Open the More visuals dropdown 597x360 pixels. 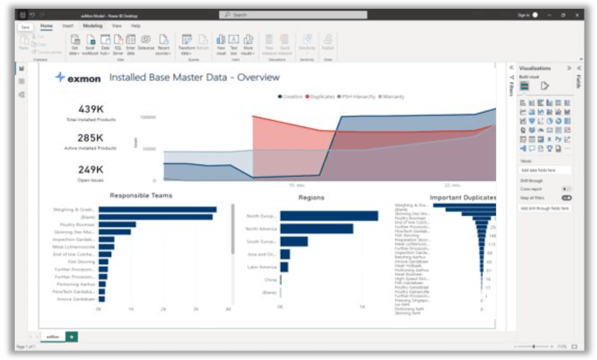pyautogui.click(x=248, y=45)
